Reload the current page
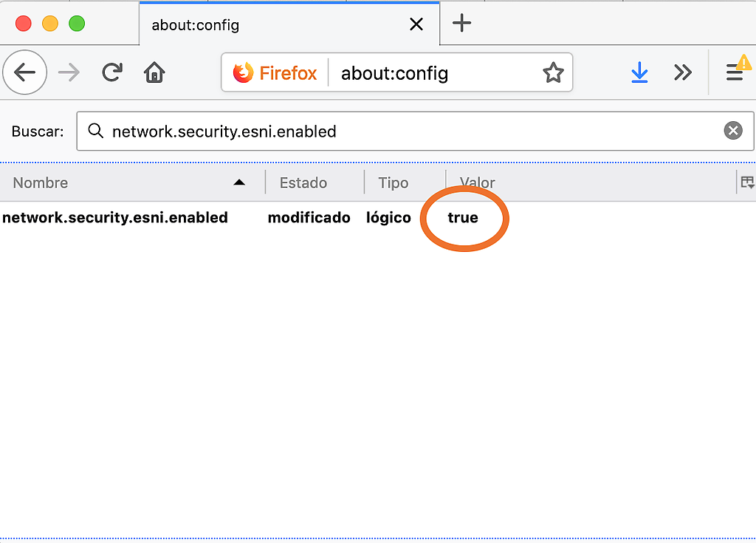This screenshot has height=543, width=756. 112,72
